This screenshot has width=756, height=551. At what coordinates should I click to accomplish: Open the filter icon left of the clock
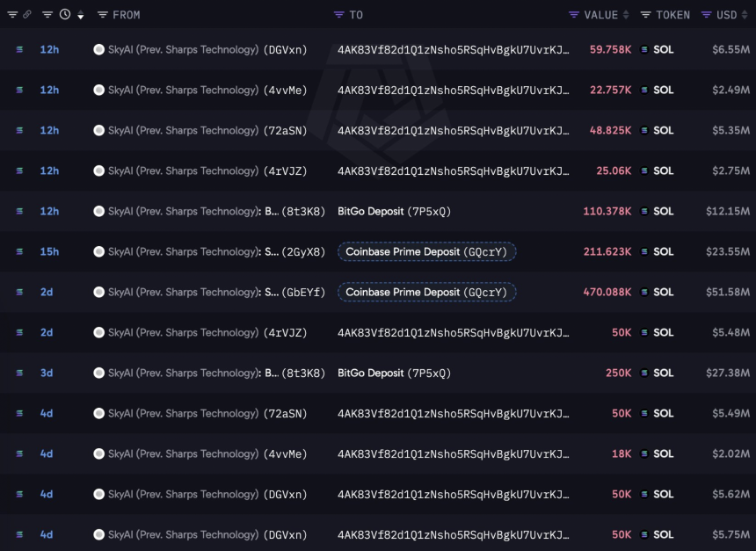47,15
